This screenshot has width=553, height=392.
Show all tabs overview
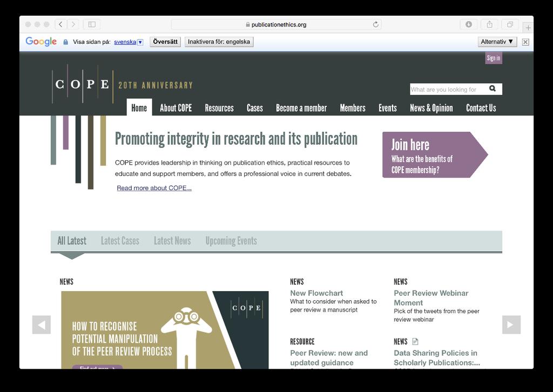pos(510,24)
